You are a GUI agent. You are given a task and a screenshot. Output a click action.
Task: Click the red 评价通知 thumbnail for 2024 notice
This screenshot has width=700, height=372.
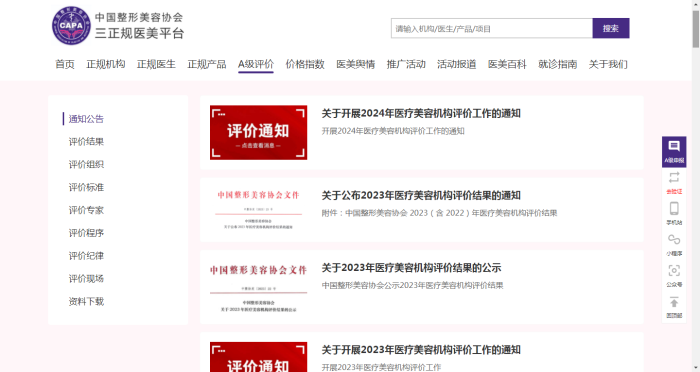click(x=258, y=132)
